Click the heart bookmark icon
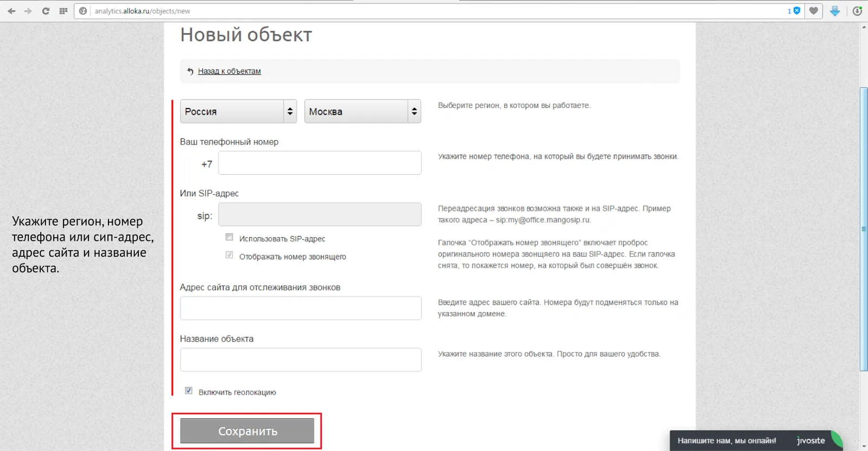The width and height of the screenshot is (868, 451). click(813, 11)
